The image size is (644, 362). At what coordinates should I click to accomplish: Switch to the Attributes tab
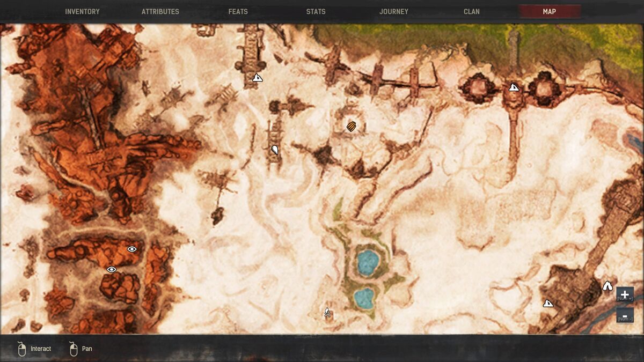pyautogui.click(x=160, y=11)
